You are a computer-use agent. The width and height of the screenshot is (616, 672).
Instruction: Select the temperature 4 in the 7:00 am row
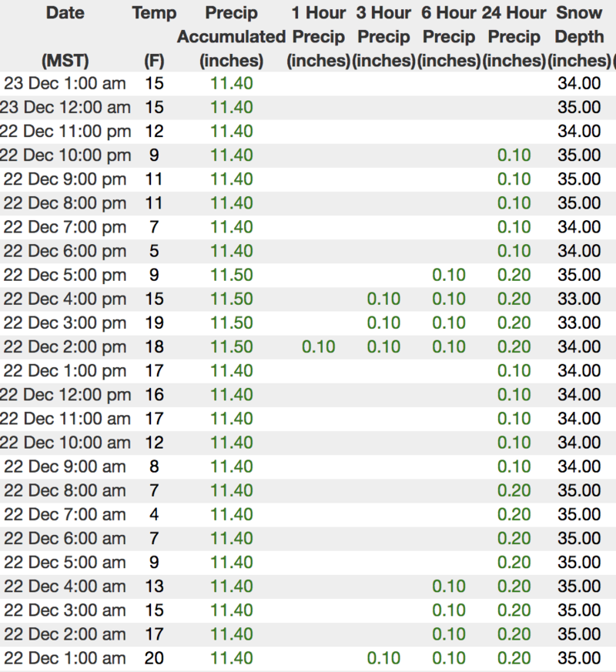tap(155, 514)
